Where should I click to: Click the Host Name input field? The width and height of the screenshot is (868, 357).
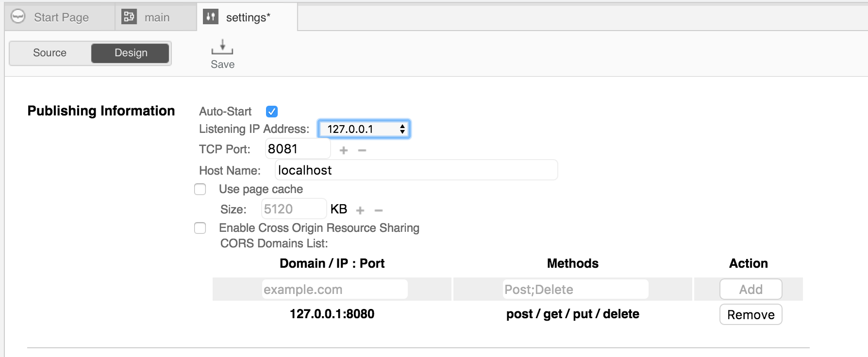pos(416,170)
